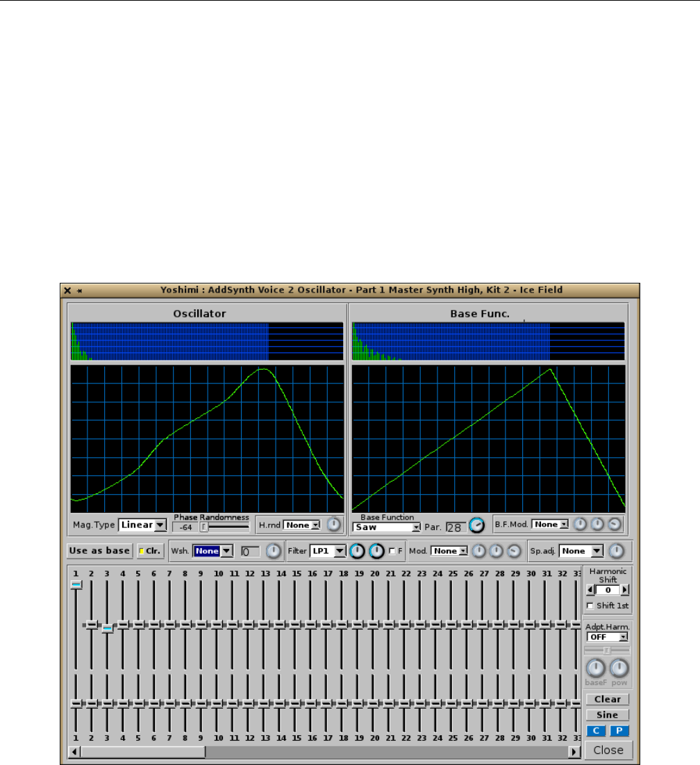Image resolution: width=700 pixels, height=765 pixels.
Task: Click the pow adaptive harmonics knob
Action: click(x=619, y=668)
